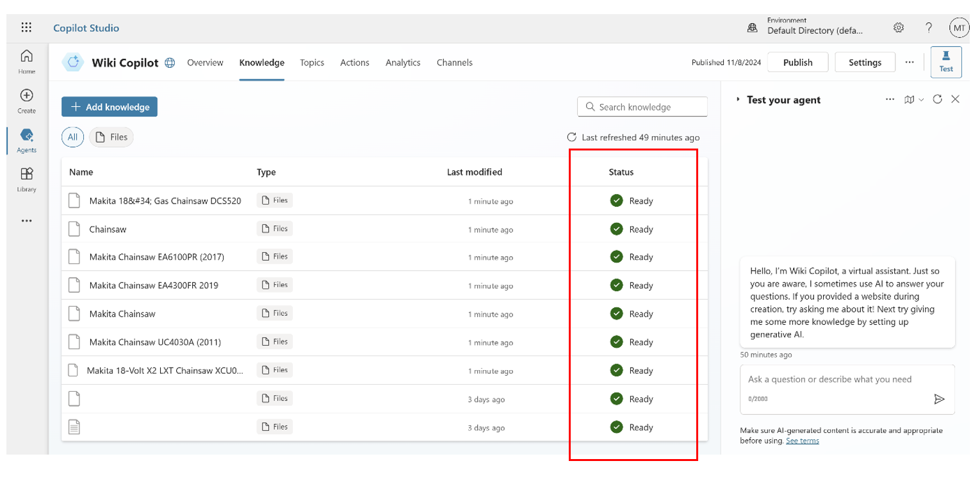
Task: Refresh the test conversation
Action: click(937, 99)
